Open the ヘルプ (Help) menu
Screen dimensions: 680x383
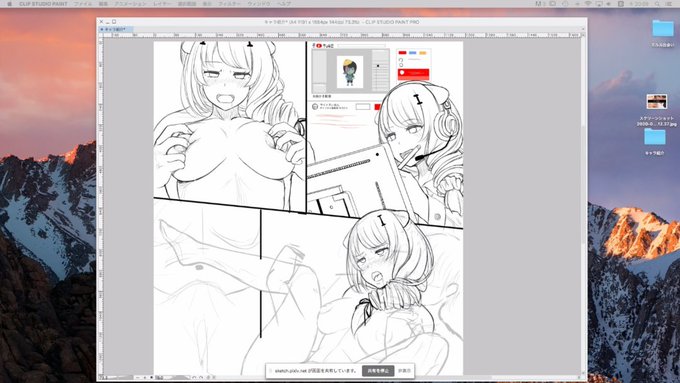click(x=284, y=3)
